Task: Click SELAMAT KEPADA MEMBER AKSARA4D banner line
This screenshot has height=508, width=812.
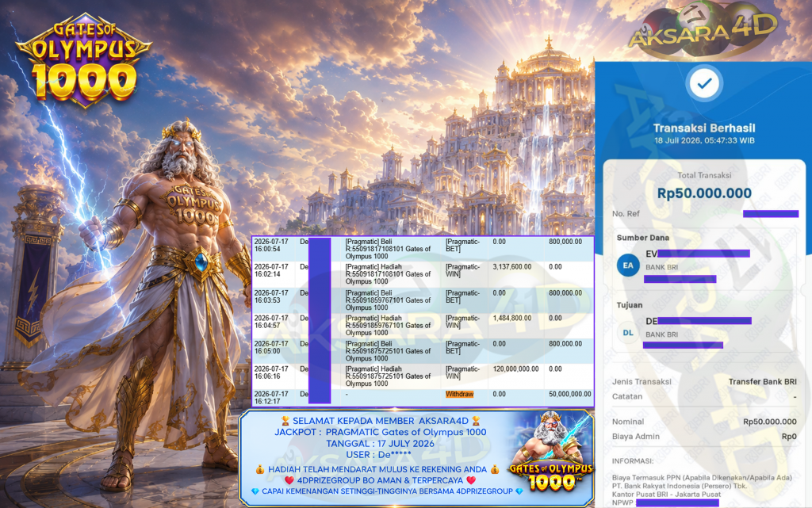Action: (x=381, y=421)
